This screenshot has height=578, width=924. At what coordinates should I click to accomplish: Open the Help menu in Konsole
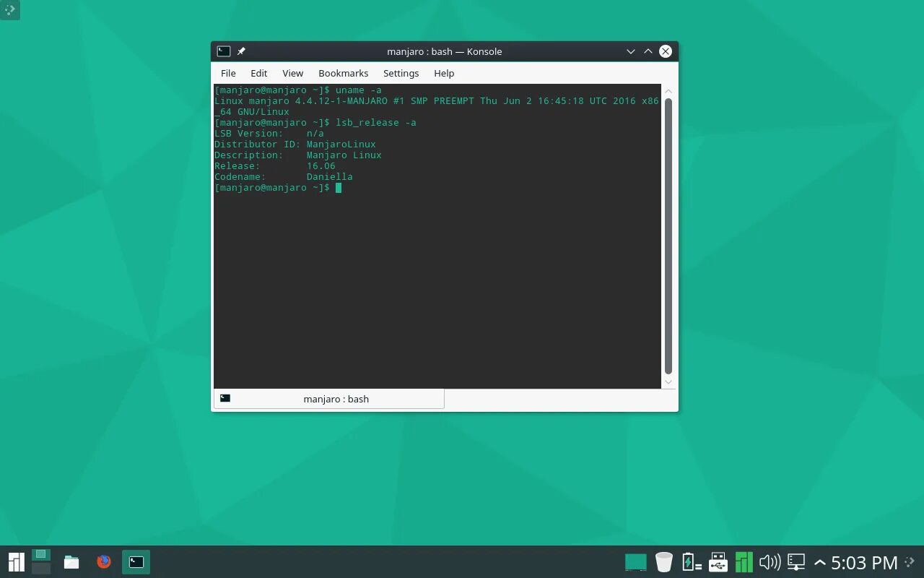point(444,73)
